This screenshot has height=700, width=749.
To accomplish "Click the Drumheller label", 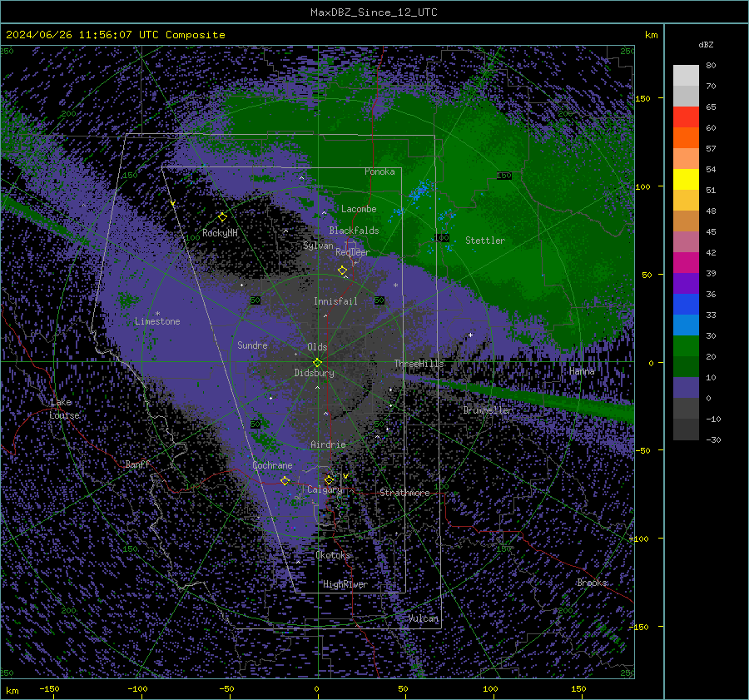I will pos(488,410).
